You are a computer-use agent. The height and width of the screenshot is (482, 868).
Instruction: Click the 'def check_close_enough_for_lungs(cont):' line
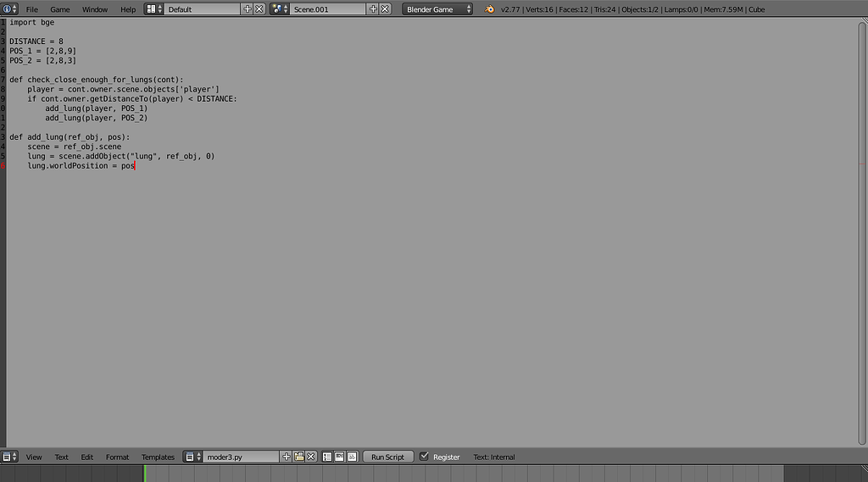pyautogui.click(x=97, y=80)
